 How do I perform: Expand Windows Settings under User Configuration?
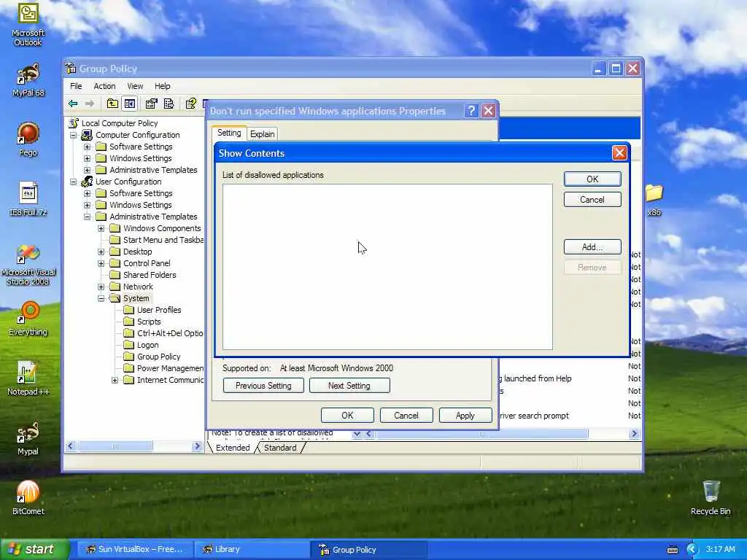click(88, 205)
